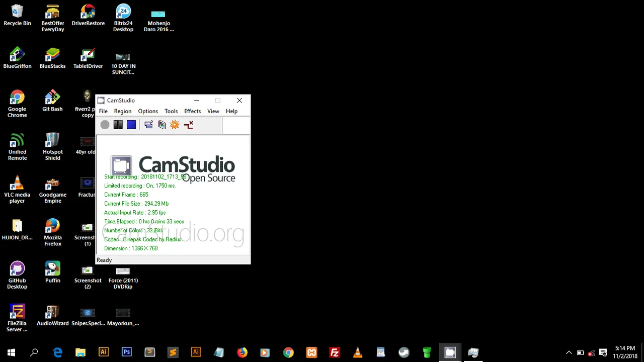Select the Goodgame Empire desktop icon
The image size is (644, 362).
click(x=53, y=190)
